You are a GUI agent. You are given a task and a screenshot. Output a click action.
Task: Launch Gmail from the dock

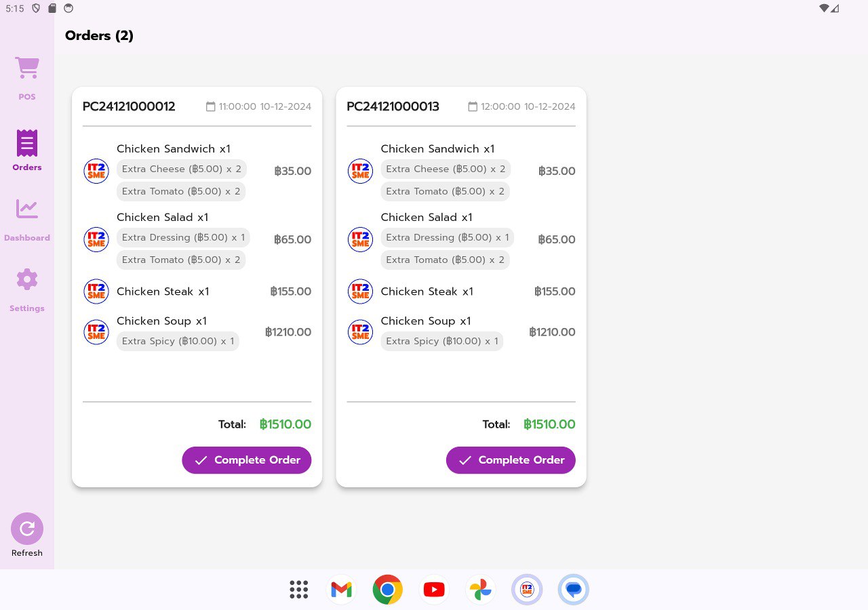tap(341, 590)
